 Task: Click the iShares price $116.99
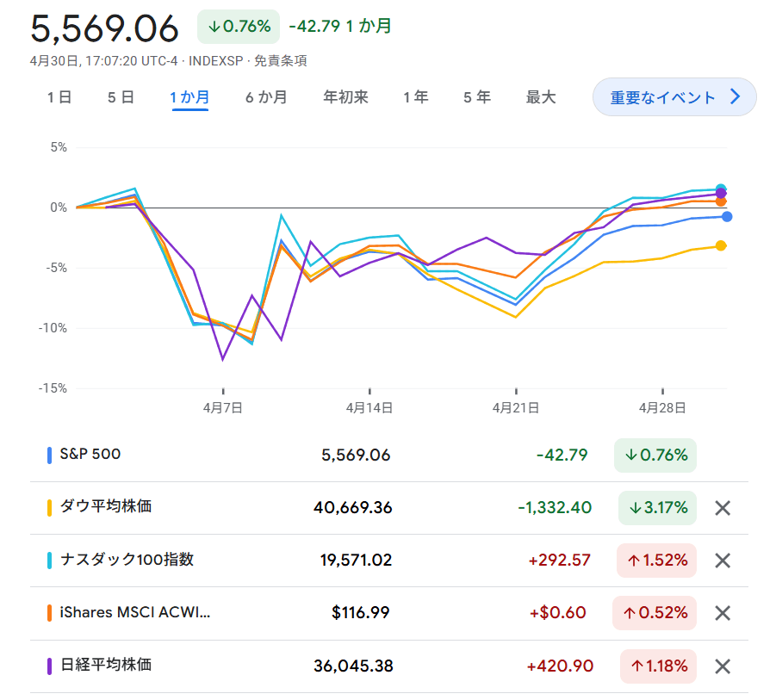pos(361,613)
